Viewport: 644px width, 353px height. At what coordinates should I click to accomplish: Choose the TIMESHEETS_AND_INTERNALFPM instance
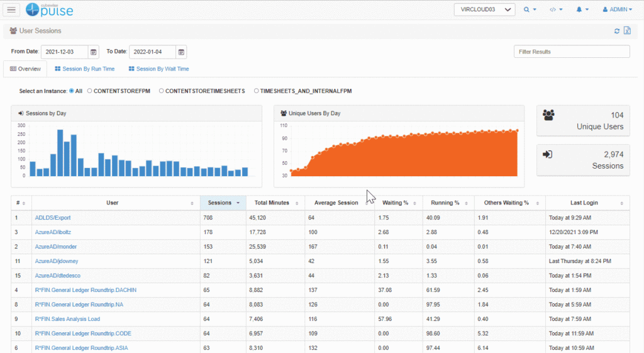click(256, 91)
